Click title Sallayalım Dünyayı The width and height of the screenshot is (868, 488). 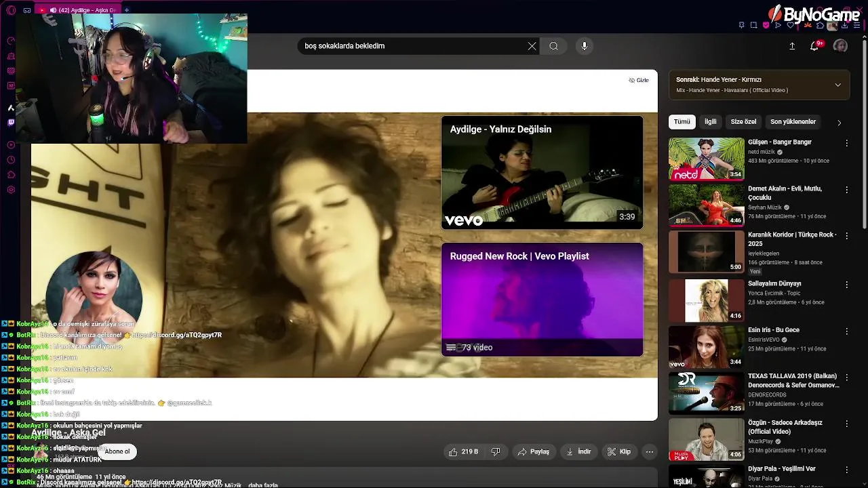coord(774,283)
